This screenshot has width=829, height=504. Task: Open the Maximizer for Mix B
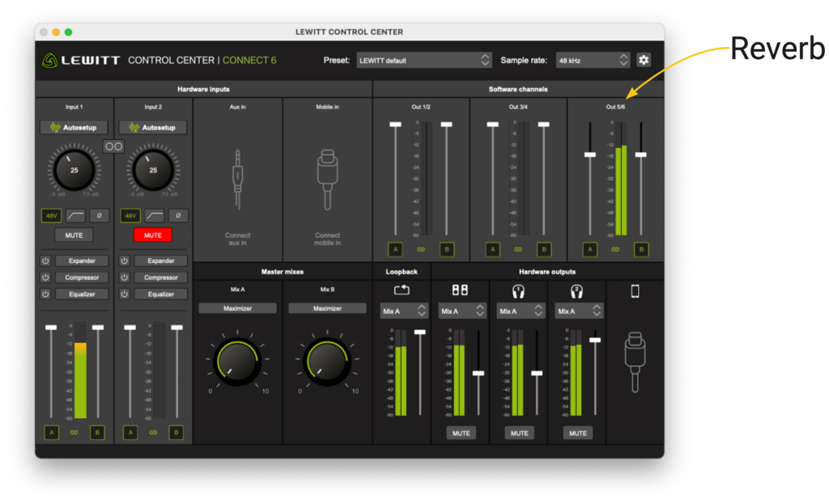pos(327,308)
